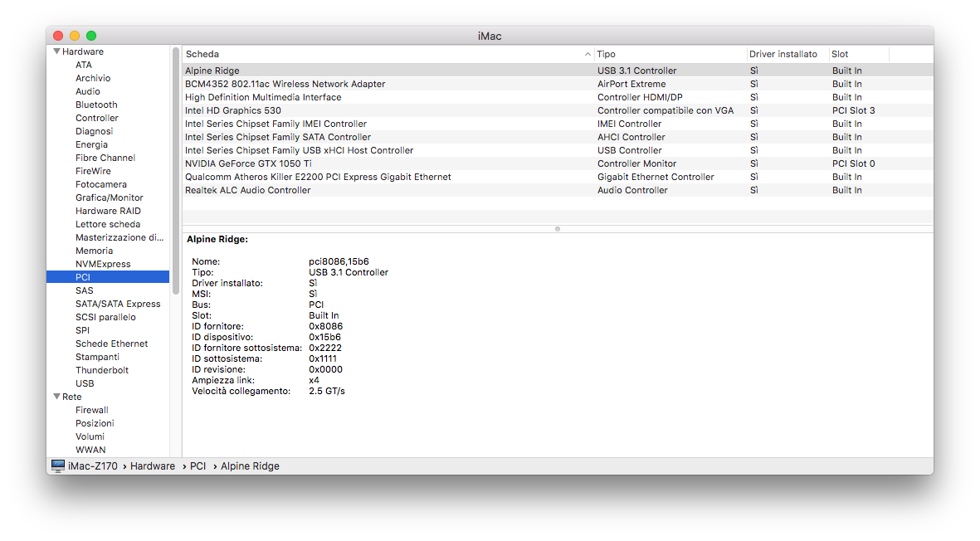Show Memoria information
The image size is (980, 541).
95,251
